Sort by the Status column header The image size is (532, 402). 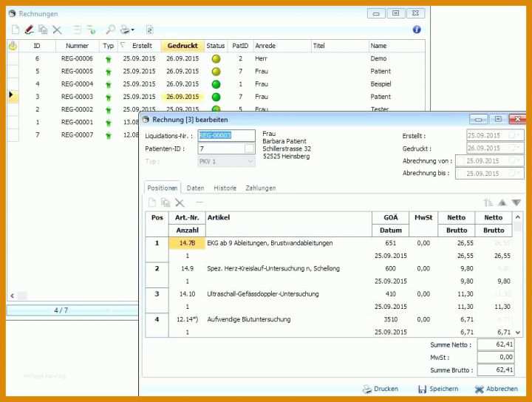tap(216, 46)
